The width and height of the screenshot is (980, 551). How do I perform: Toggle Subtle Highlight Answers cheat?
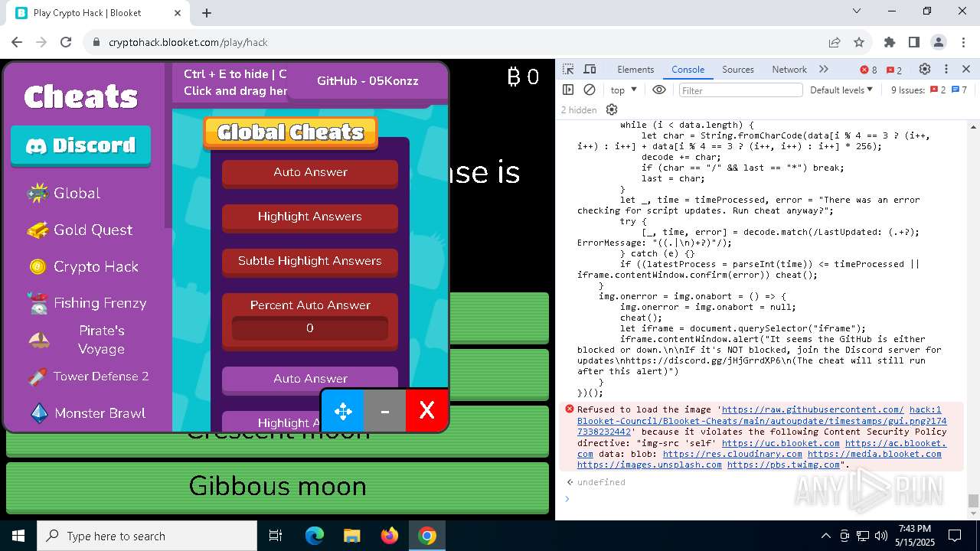tap(310, 262)
